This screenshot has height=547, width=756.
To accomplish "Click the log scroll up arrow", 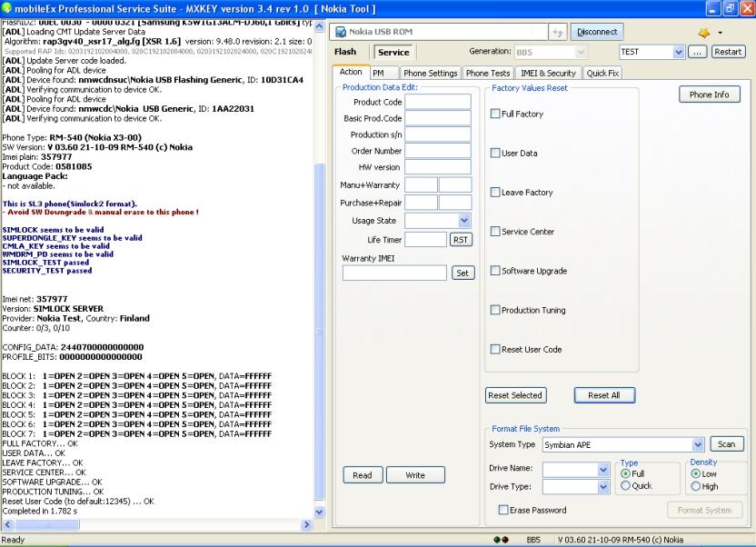I will coord(319,26).
